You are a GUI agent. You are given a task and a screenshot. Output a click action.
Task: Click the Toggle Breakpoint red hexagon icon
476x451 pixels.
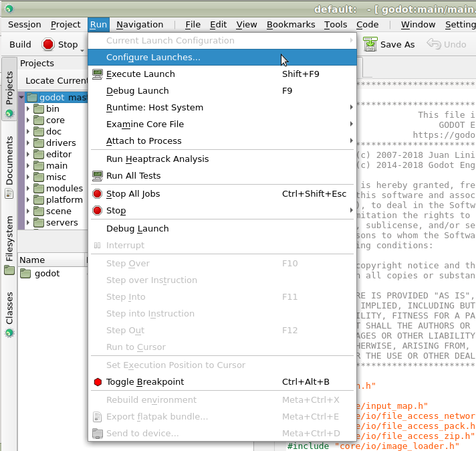pyautogui.click(x=98, y=382)
